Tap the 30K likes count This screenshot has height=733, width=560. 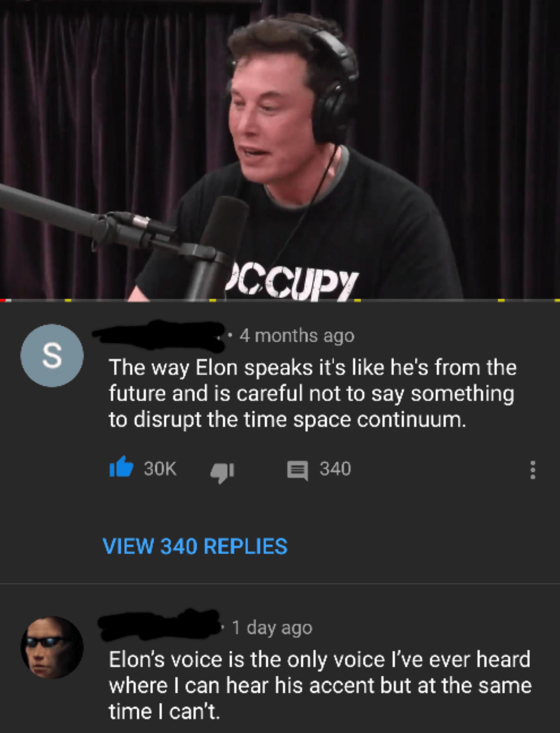160,469
